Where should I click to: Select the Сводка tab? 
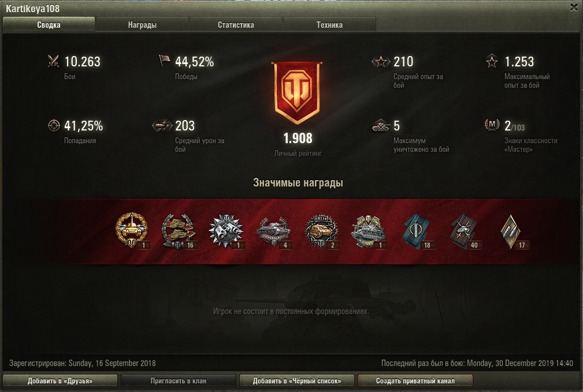[x=49, y=24]
